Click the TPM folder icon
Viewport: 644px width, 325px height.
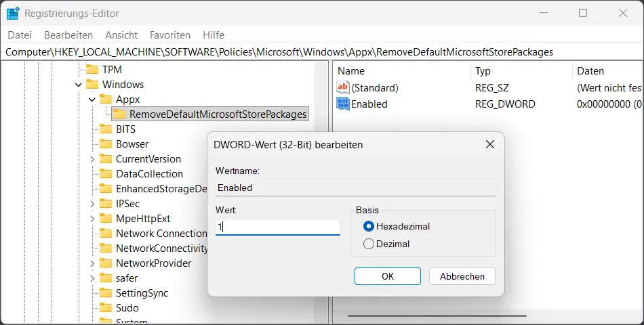coord(92,70)
